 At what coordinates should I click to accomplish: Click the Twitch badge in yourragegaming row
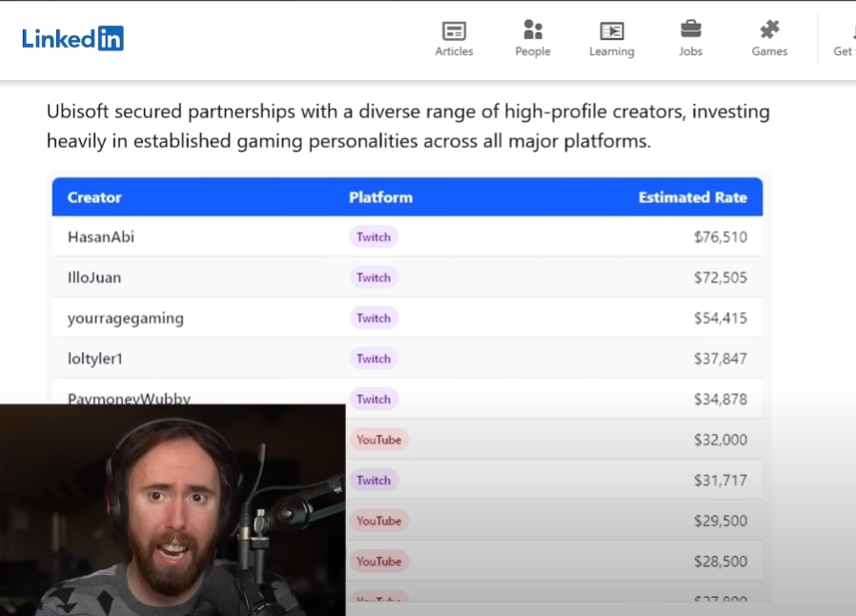tap(374, 318)
